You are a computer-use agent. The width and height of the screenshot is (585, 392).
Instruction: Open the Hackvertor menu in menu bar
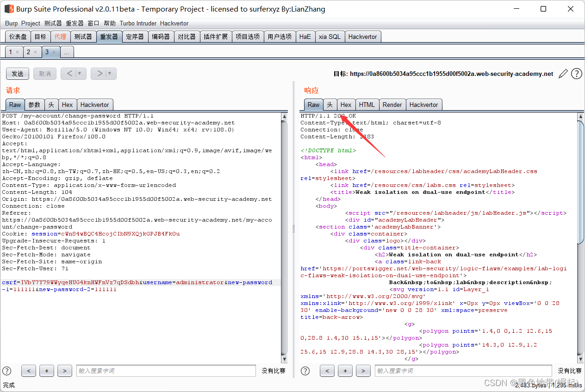click(174, 23)
